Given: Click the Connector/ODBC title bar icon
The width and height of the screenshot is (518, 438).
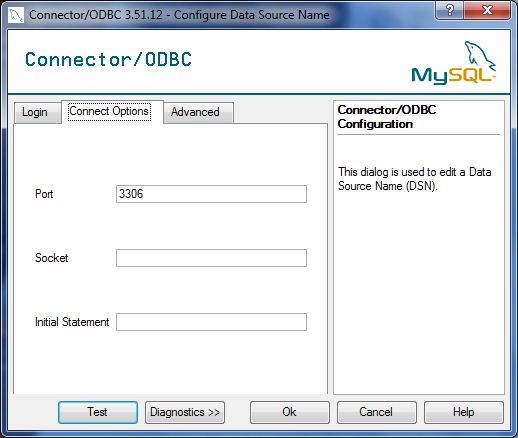Looking at the screenshot, I should [16, 15].
